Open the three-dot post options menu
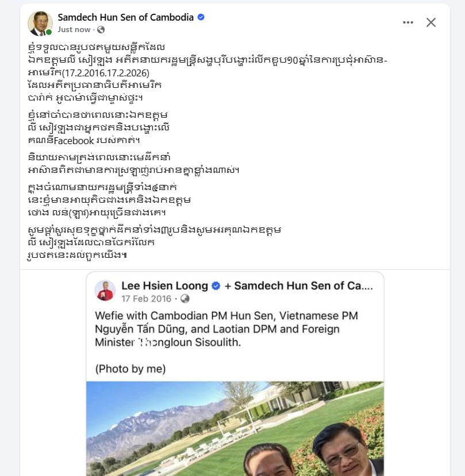The height and width of the screenshot is (476, 465). tap(408, 22)
